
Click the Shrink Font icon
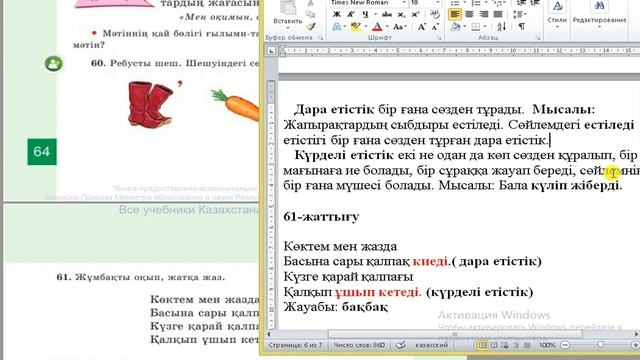pos(435,27)
